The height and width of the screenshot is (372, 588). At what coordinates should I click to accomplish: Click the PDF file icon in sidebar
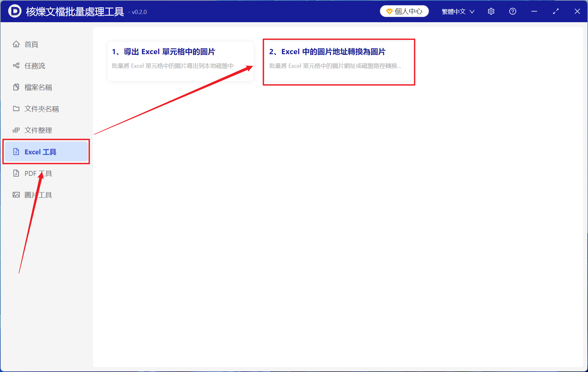click(16, 173)
